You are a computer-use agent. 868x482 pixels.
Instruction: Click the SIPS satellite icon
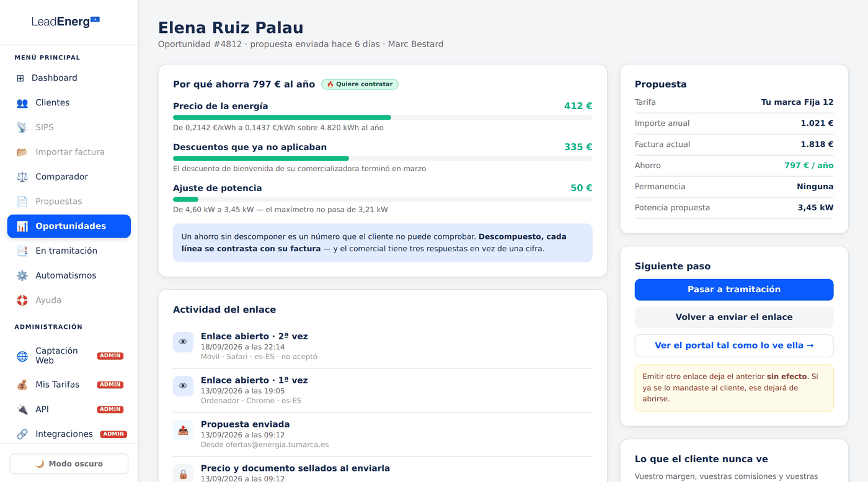22,127
